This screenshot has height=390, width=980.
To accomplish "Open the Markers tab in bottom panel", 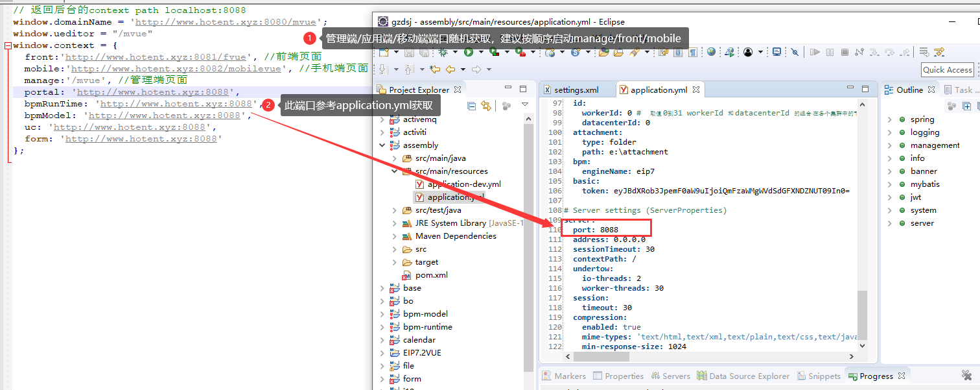I will coord(565,376).
